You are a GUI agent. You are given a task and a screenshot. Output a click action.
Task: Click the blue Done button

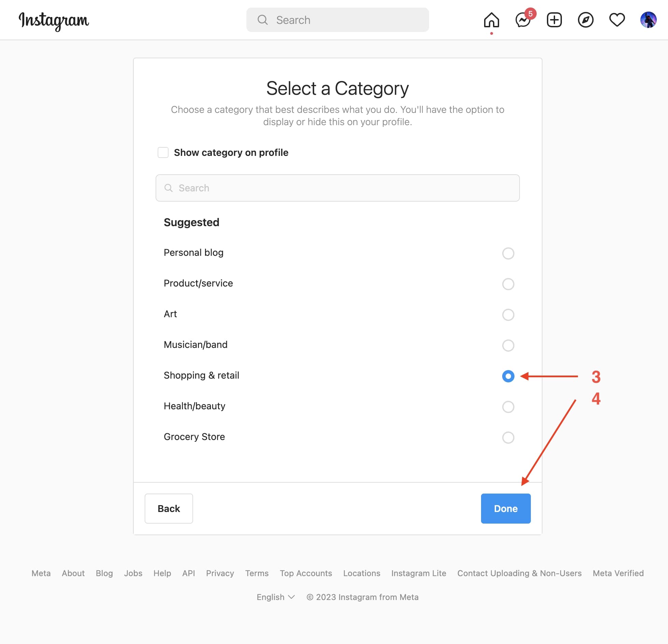[x=506, y=508]
